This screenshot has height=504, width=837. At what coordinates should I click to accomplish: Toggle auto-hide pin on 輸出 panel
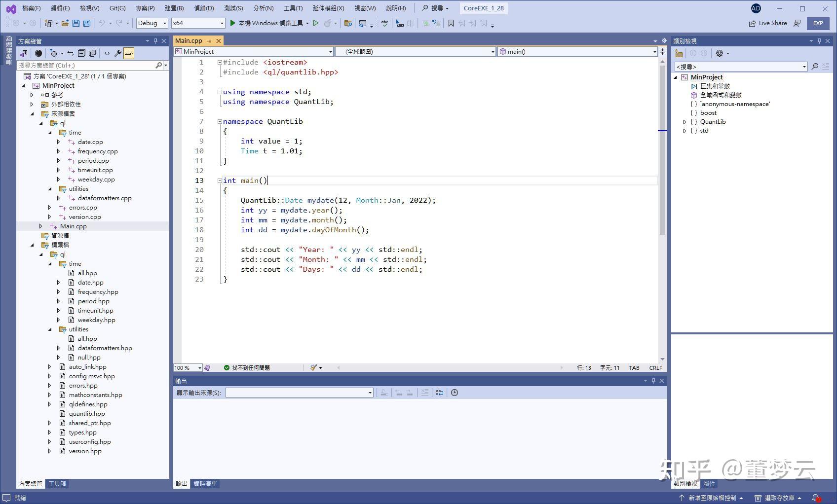coord(653,381)
